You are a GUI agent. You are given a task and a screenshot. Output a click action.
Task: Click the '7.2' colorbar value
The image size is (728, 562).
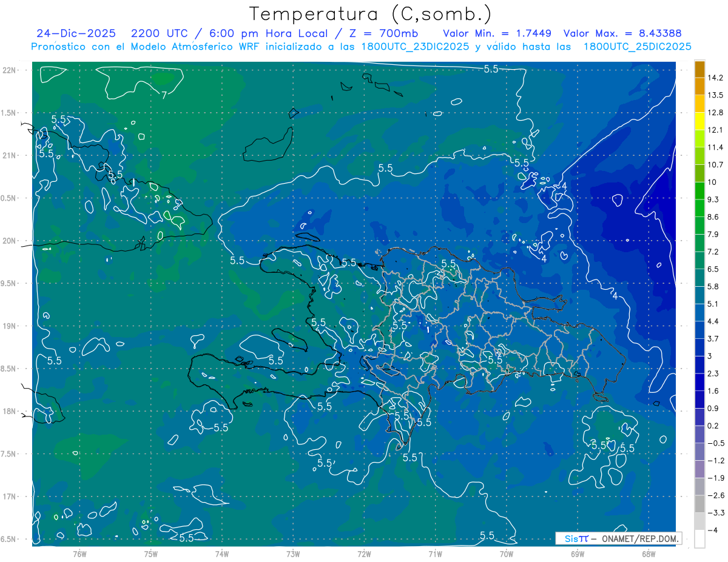point(713,252)
